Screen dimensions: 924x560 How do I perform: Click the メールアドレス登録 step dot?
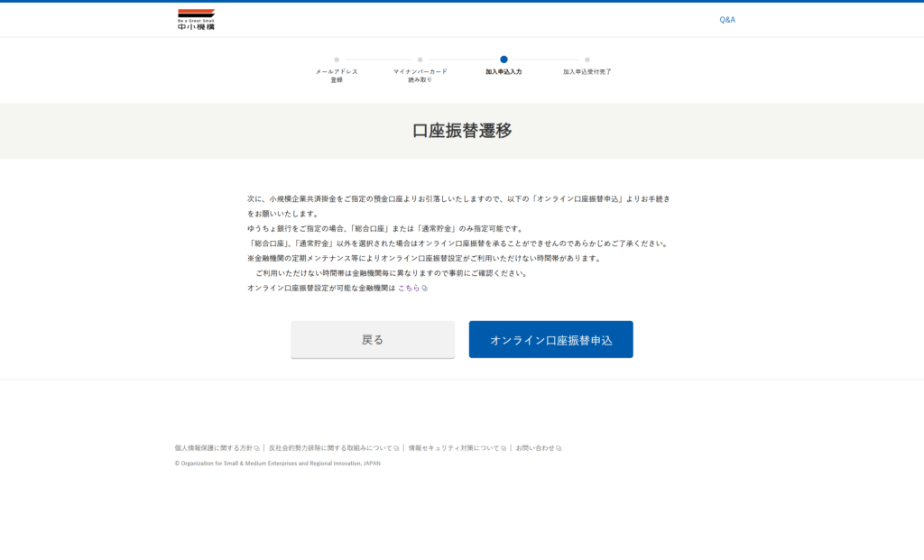click(x=337, y=60)
